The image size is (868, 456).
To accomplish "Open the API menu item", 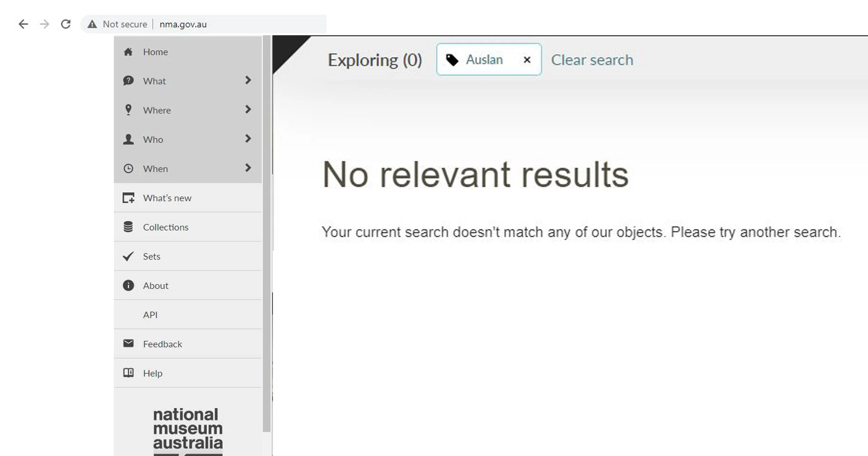I will [x=150, y=315].
